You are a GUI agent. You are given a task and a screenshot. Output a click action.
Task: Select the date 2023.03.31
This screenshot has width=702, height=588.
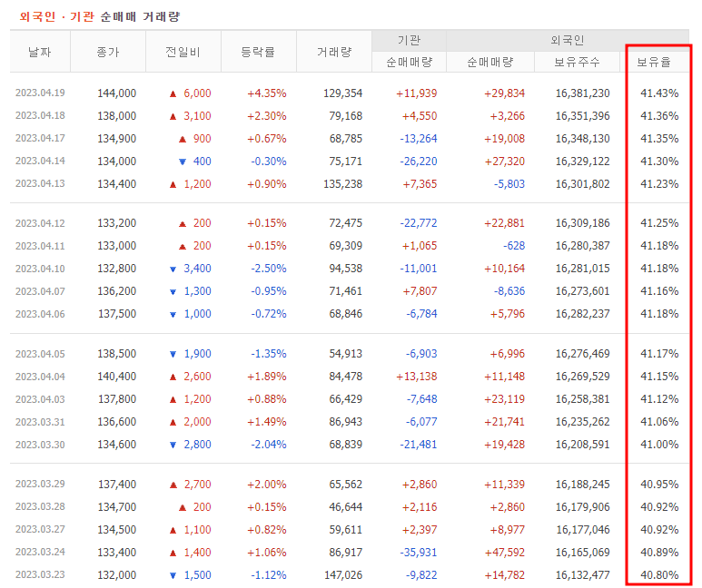click(x=40, y=422)
